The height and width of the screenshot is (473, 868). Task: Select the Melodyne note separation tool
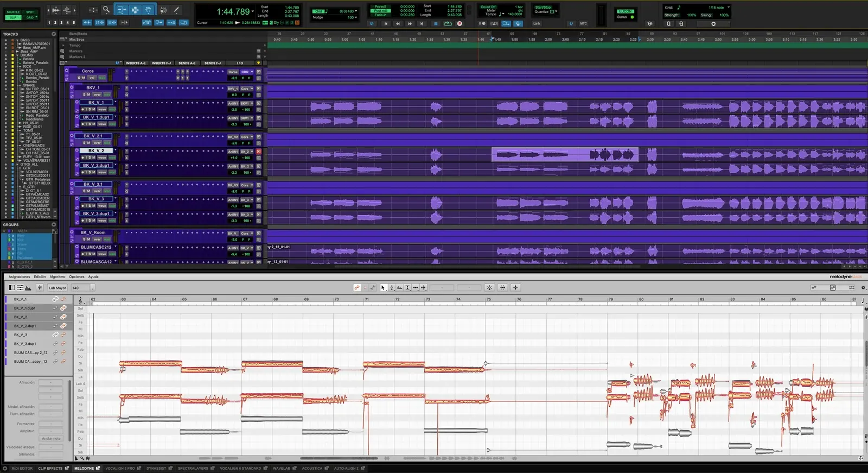pyautogui.click(x=423, y=288)
